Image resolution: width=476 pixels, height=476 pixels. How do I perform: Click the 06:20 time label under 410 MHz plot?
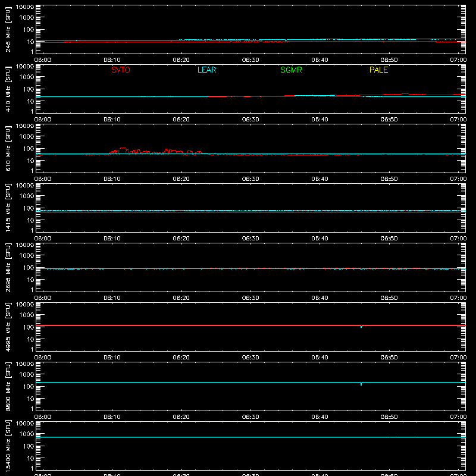point(181,120)
